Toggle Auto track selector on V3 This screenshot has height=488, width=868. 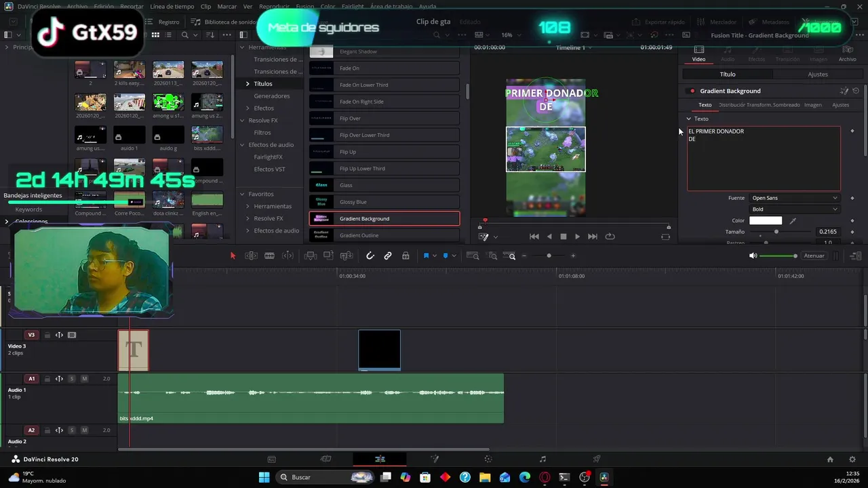tap(59, 335)
